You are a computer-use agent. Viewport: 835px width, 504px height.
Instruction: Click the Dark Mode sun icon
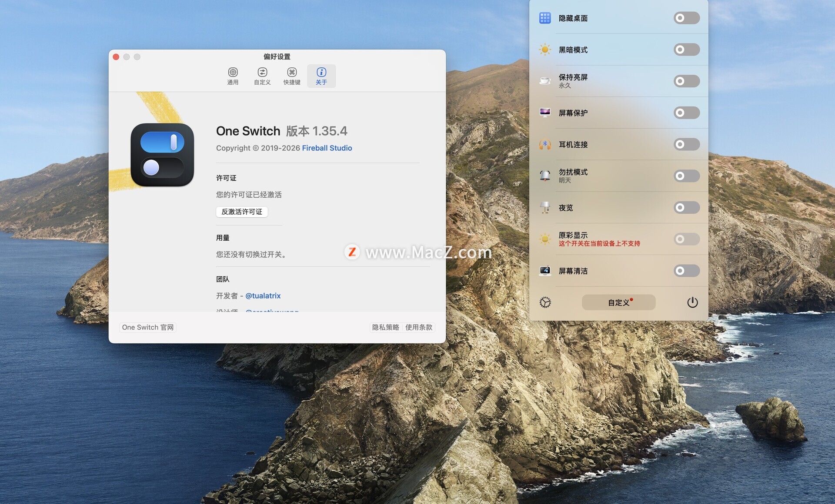[x=545, y=50]
